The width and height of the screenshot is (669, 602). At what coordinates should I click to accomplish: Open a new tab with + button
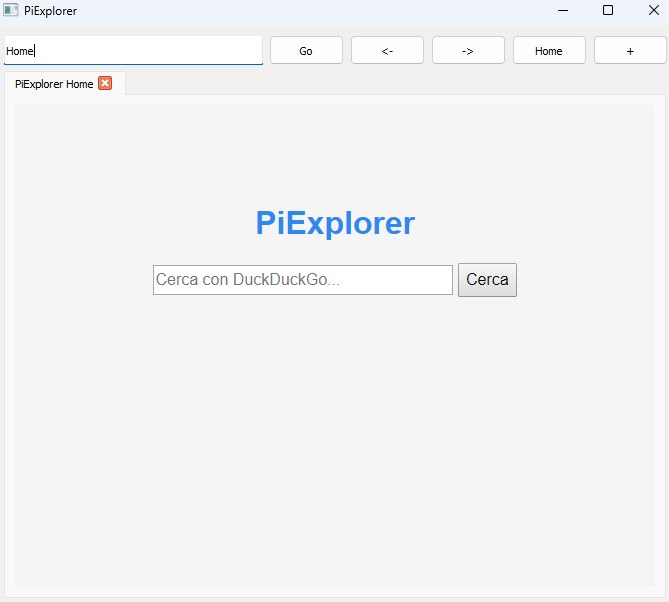pyautogui.click(x=630, y=51)
